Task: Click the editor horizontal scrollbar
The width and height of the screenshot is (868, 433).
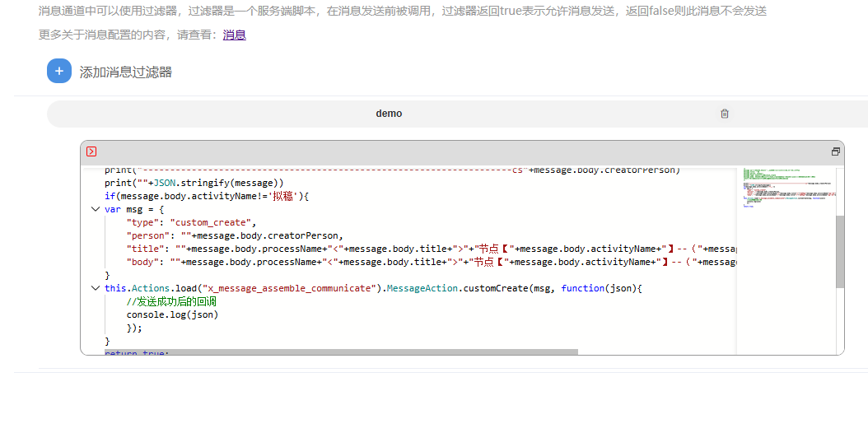Action: 341,352
